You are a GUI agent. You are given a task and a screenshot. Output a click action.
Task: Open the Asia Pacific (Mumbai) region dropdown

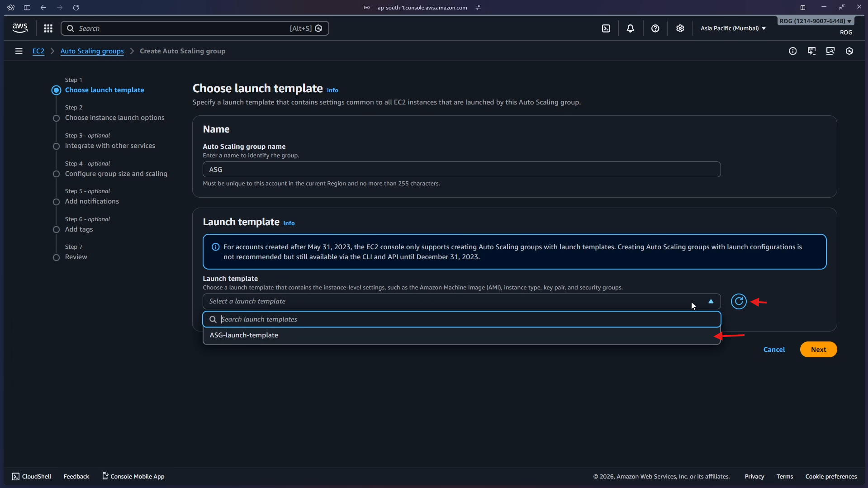click(732, 28)
